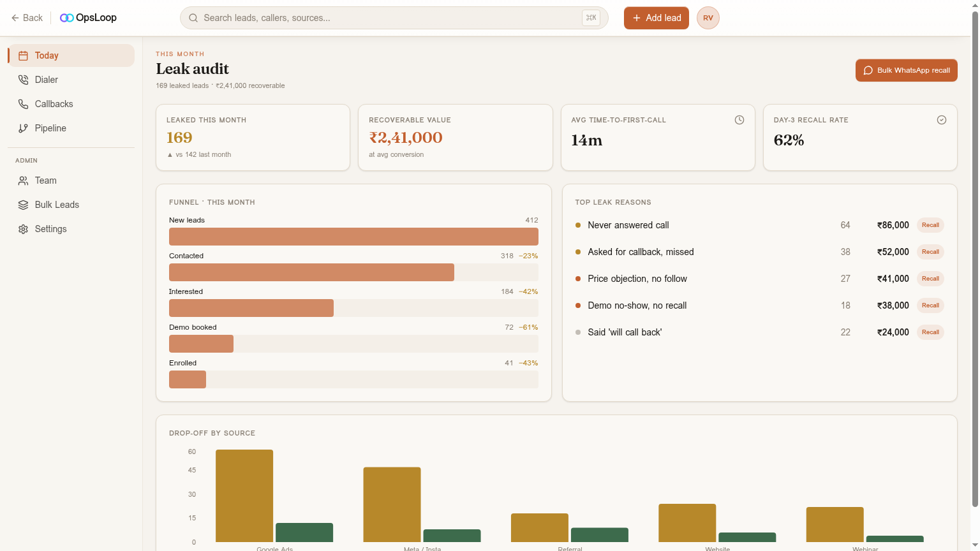980x551 pixels.
Task: Go Back using the Back link
Action: [x=27, y=18]
